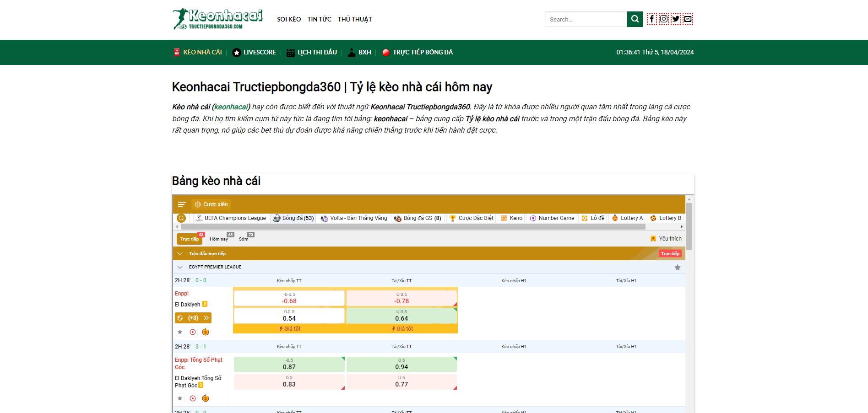Screen dimensions: 868x413
Task: Open the hamburger menu beside Cược xiên
Action: (x=182, y=204)
